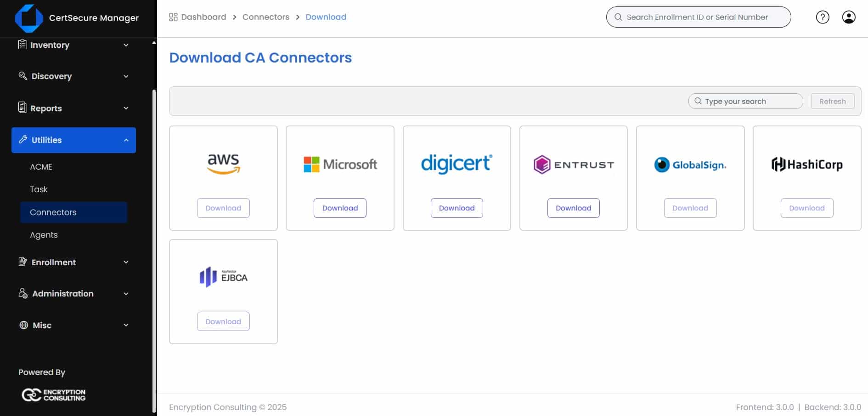Click the CertSecure Manager logo

[x=29, y=18]
